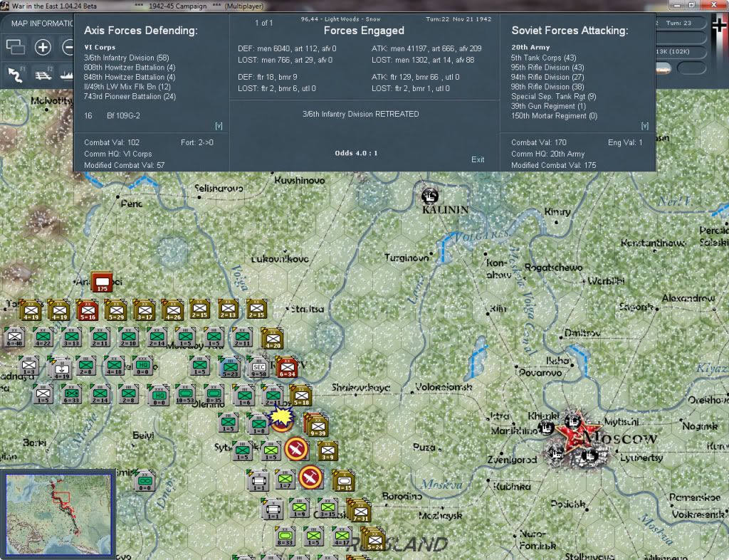Select the German 1=3 regiment counter
729x560 pixels.
point(28,366)
